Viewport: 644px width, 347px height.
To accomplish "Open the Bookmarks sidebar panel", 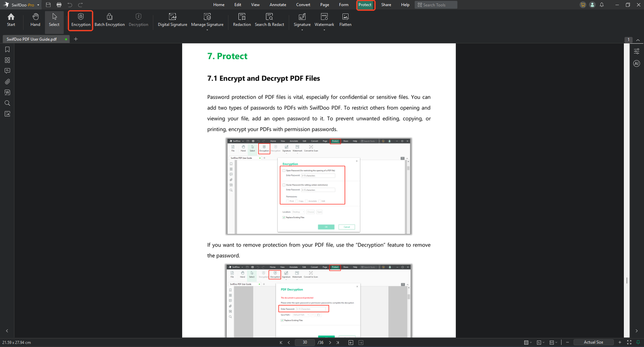I will click(x=7, y=50).
